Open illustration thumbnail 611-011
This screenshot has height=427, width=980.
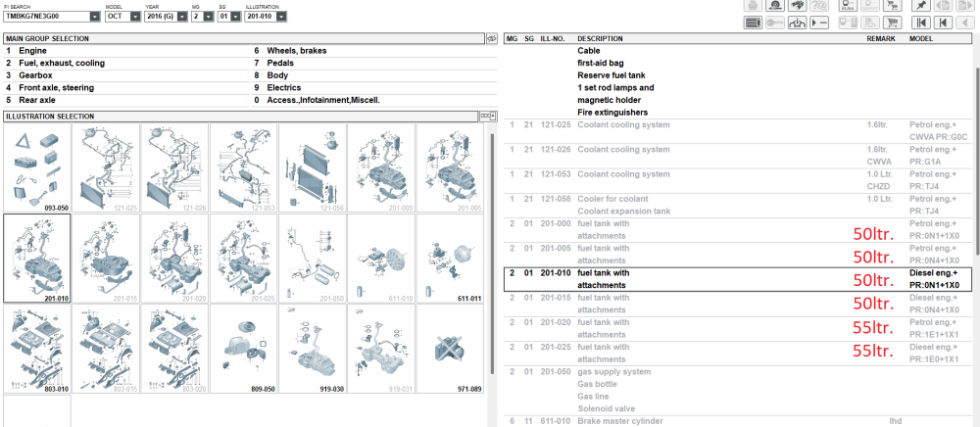pos(450,258)
